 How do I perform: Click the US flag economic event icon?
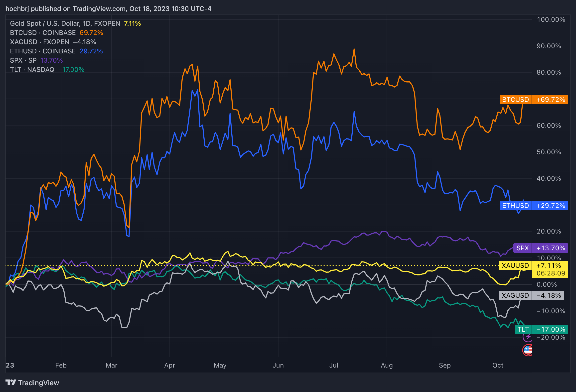pyautogui.click(x=527, y=350)
